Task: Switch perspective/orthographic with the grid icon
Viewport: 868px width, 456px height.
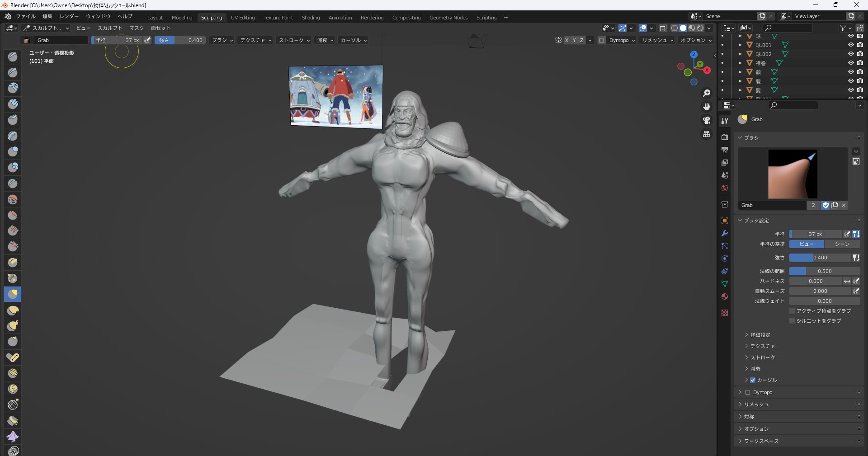Action: (707, 134)
